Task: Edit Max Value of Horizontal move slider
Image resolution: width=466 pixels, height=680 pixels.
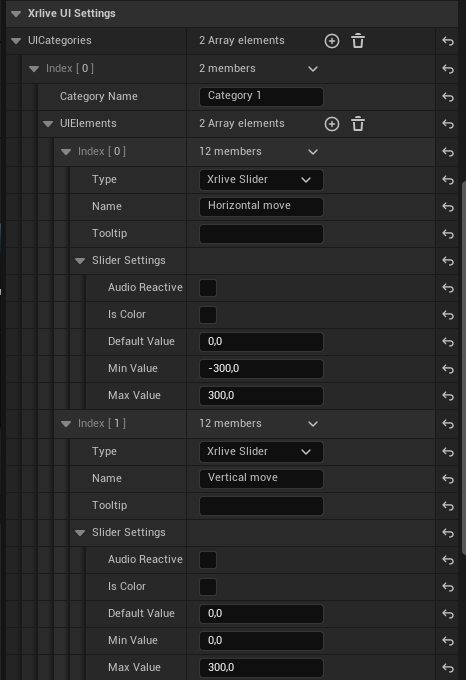Action: [261, 396]
